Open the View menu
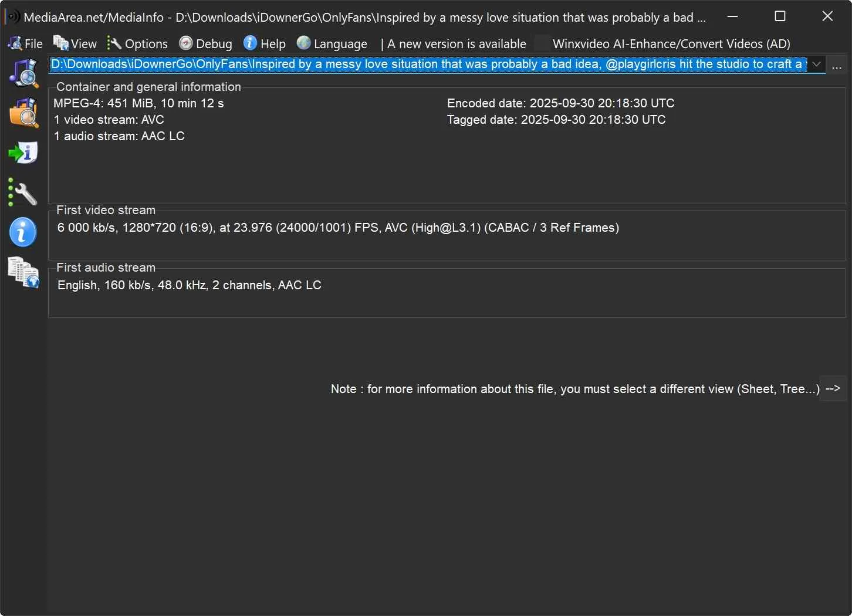 click(75, 44)
